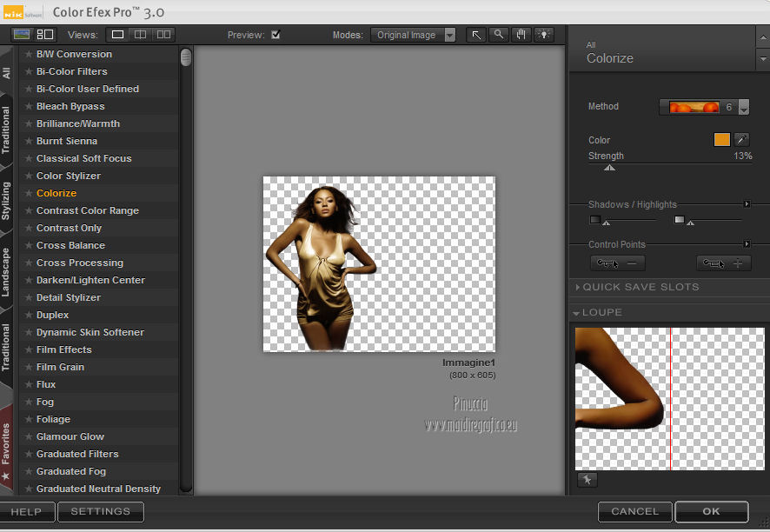770x532 pixels.
Task: Choose the hand pan tool
Action: click(x=521, y=35)
